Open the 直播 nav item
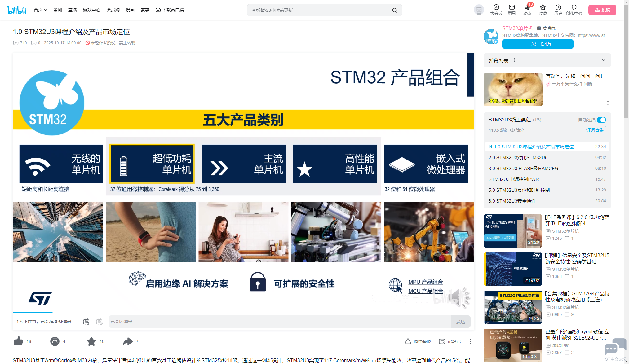 [x=73, y=10]
